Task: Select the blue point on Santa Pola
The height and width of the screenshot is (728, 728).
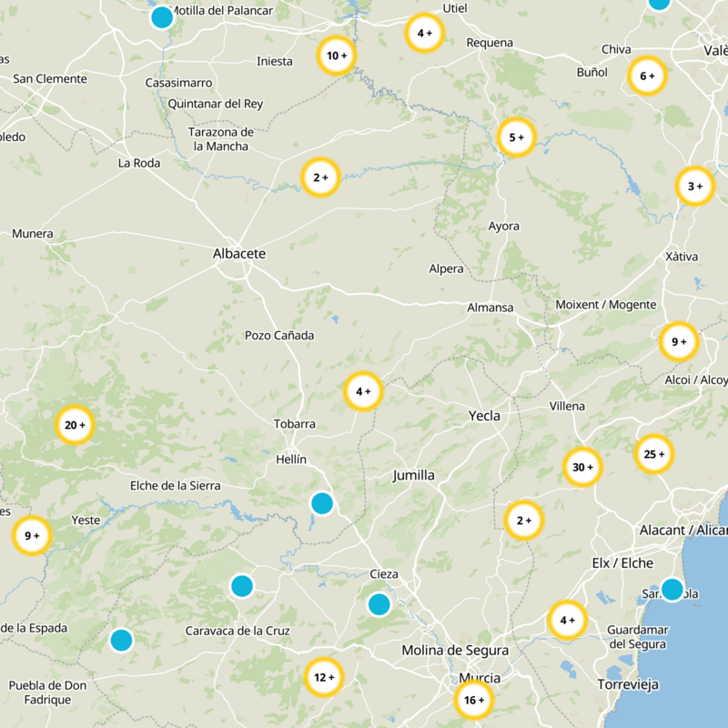Action: click(x=672, y=589)
